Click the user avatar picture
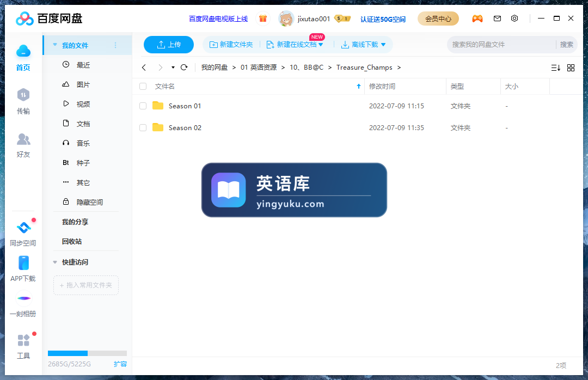This screenshot has height=380, width=588. tap(286, 19)
